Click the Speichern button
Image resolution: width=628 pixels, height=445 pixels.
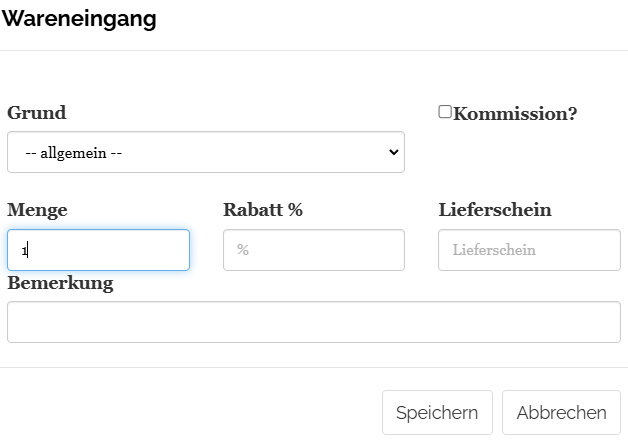click(x=437, y=412)
